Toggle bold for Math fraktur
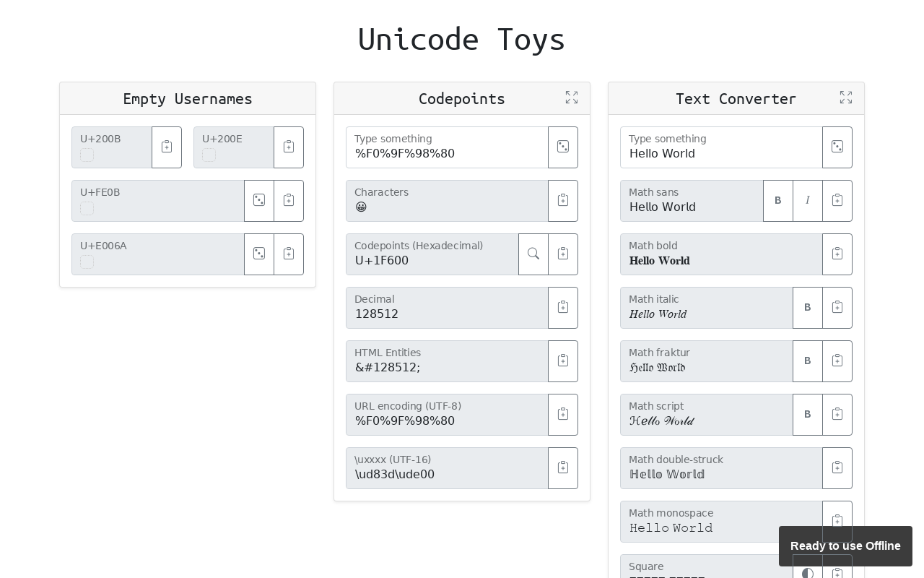The width and height of the screenshot is (924, 578). coord(808,361)
